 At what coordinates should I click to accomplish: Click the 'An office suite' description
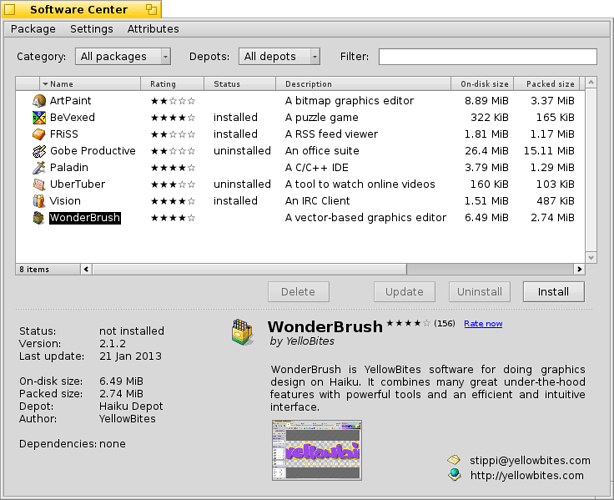(x=322, y=151)
